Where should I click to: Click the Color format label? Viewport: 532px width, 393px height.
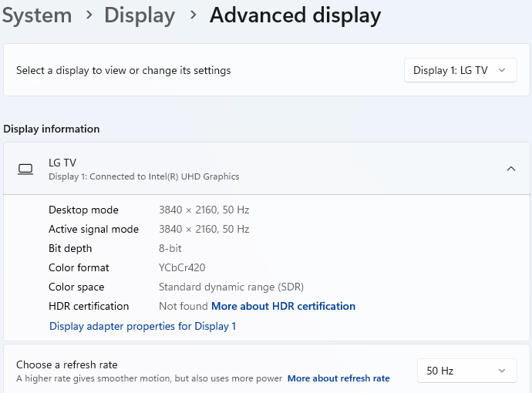pos(79,267)
